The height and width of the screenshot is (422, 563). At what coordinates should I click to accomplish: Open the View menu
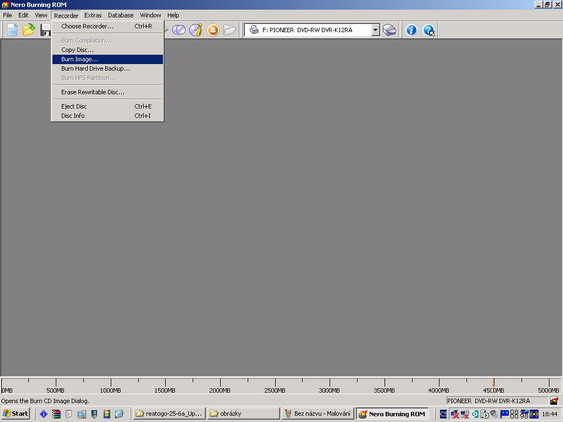tap(41, 15)
